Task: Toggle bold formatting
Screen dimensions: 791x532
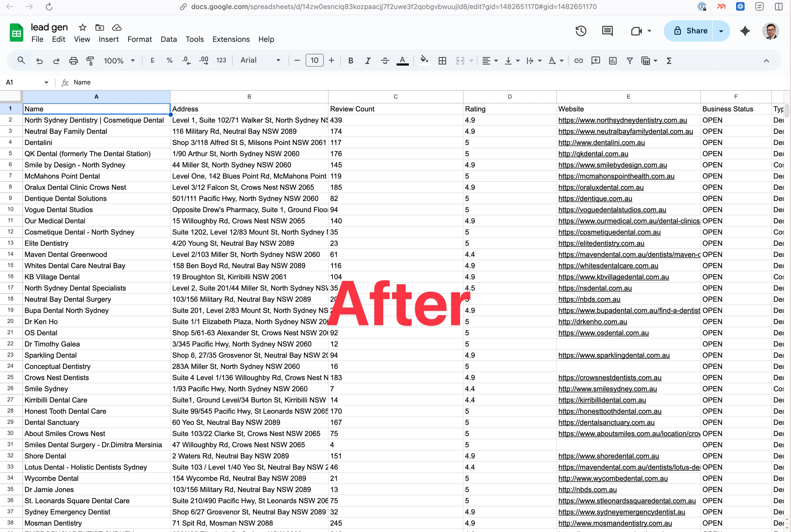Action: [x=351, y=61]
